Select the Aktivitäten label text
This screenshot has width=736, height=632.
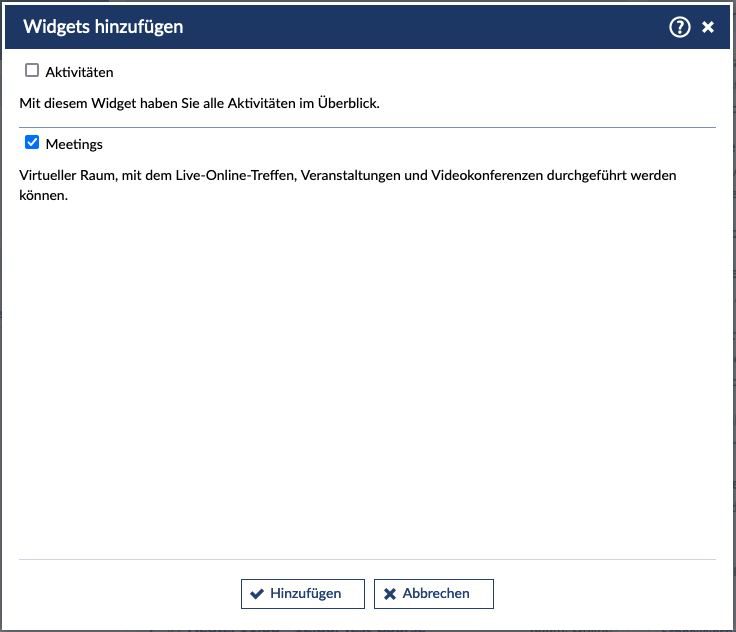click(79, 72)
